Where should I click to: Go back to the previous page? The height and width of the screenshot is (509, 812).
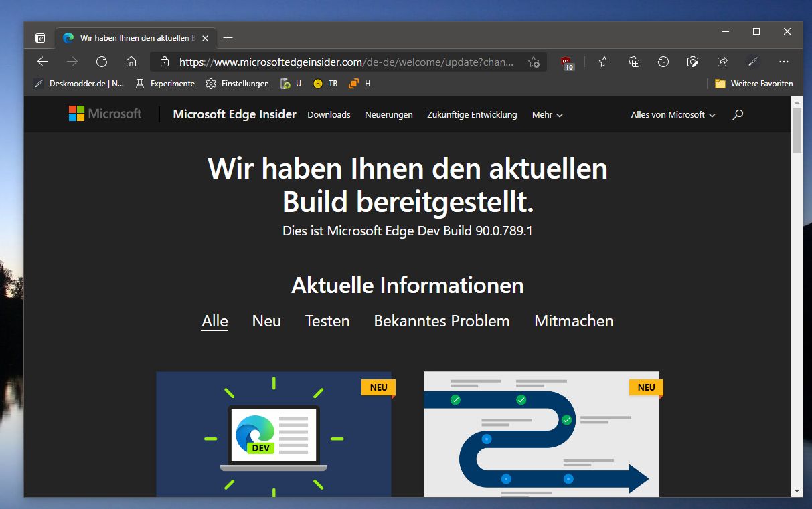pos(43,62)
